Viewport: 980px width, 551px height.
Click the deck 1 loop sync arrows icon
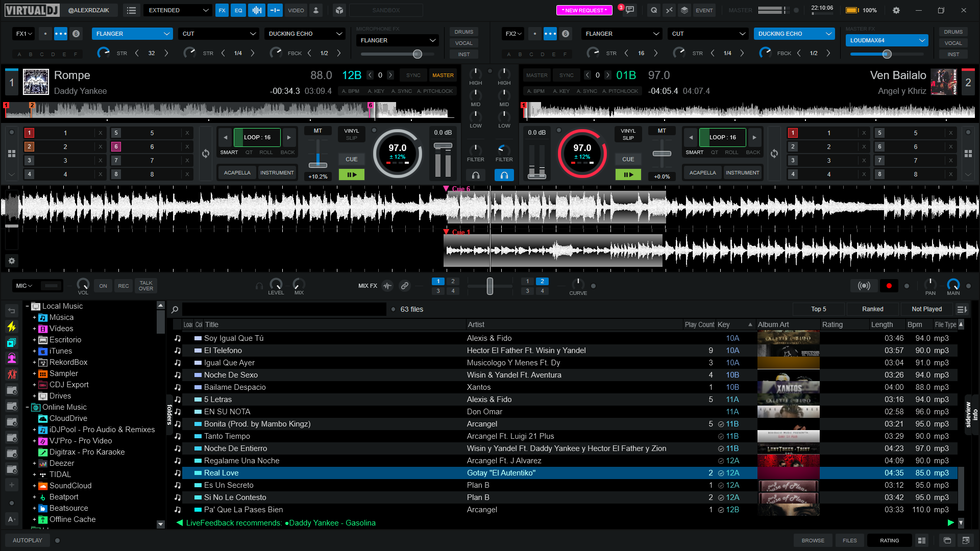point(205,154)
